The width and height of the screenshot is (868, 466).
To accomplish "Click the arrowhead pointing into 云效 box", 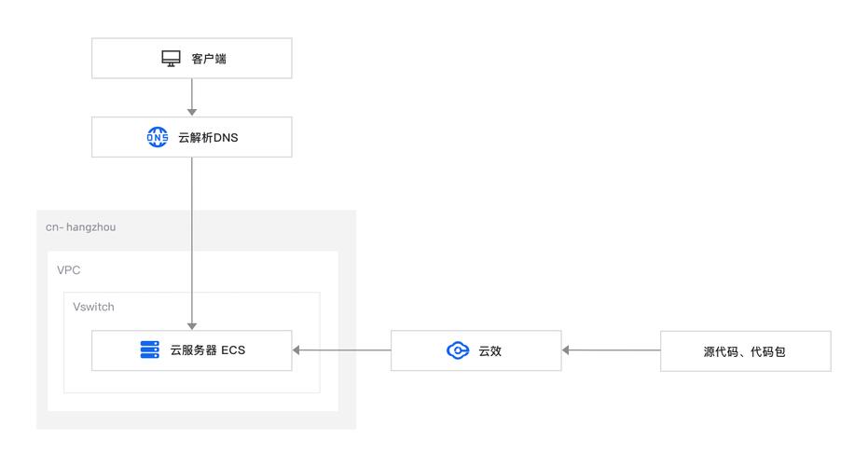I will [566, 349].
